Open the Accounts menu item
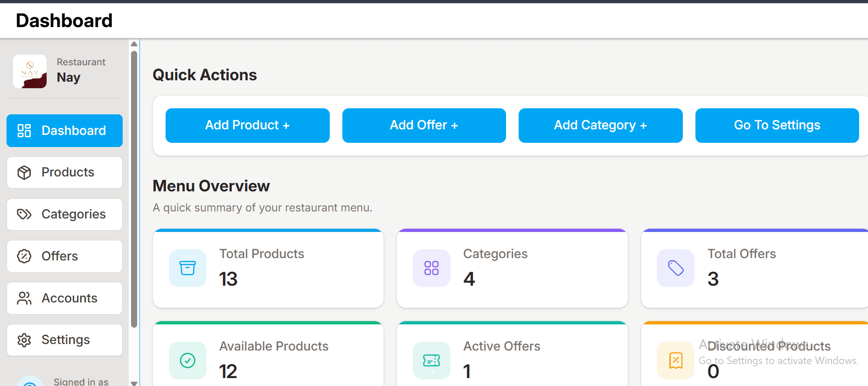The image size is (868, 386). [x=64, y=298]
